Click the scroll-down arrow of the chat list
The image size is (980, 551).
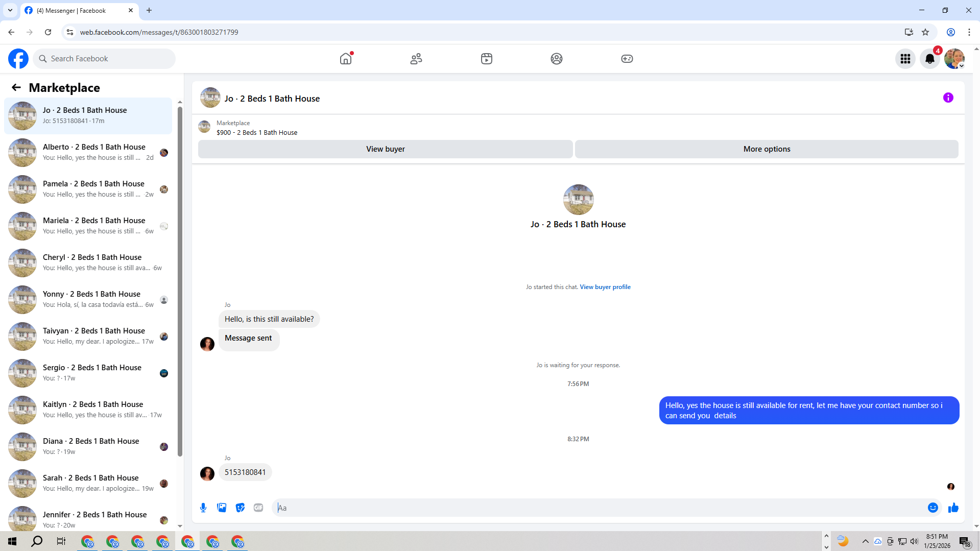tap(180, 526)
